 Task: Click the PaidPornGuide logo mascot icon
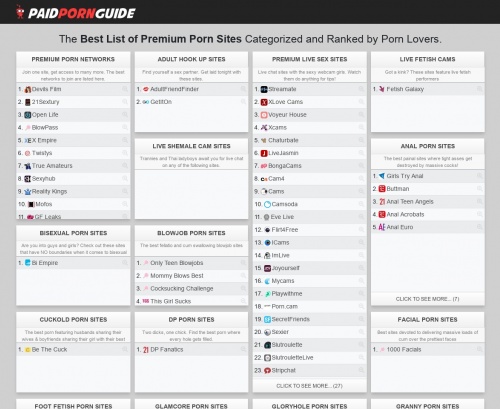(x=20, y=12)
